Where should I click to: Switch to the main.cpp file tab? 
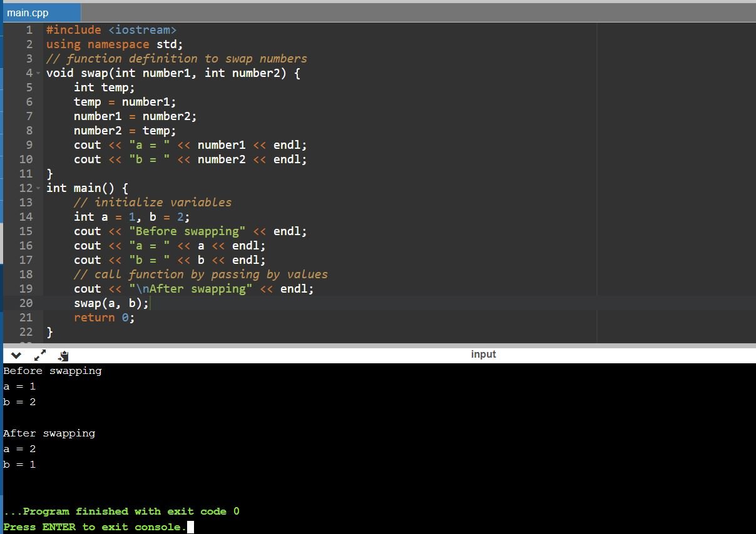tap(42, 13)
